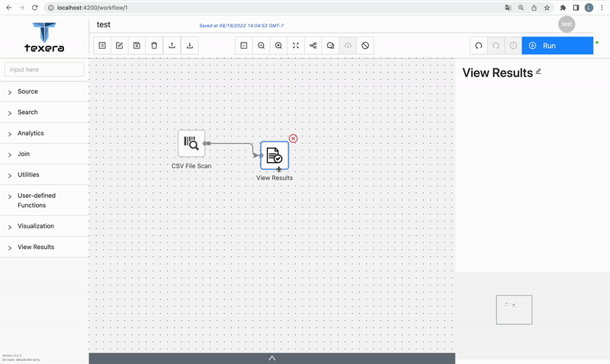Fit workflow to screen icon
Viewport: 610px width, 364px height.
tap(296, 46)
